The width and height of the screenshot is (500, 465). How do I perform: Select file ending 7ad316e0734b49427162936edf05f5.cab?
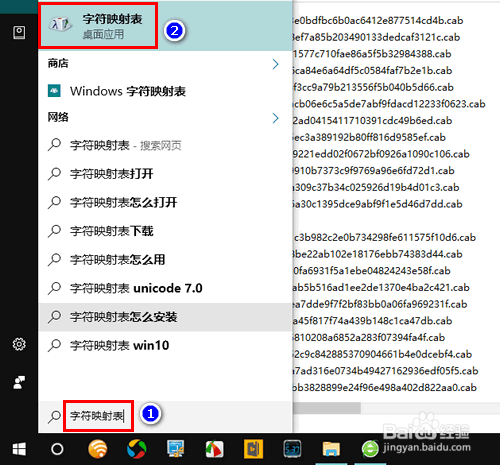[x=386, y=371]
